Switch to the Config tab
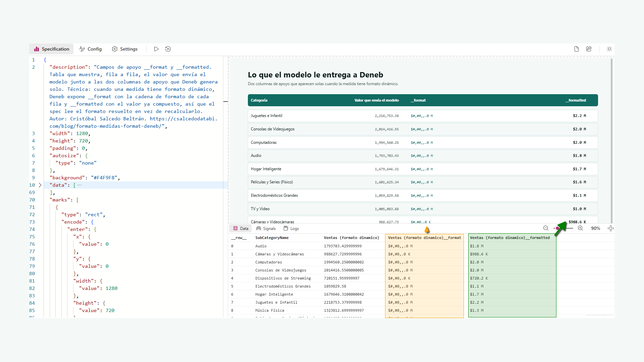The height and width of the screenshot is (362, 644). click(91, 49)
